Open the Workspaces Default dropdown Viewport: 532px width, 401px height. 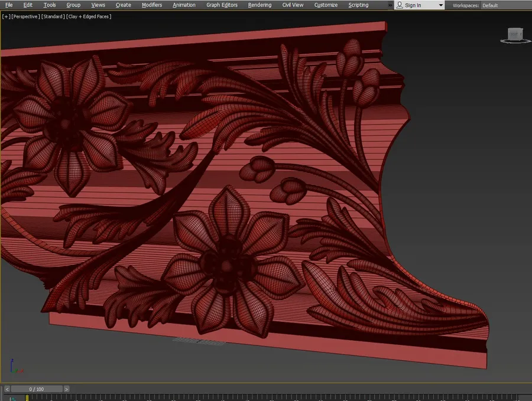[x=505, y=5]
